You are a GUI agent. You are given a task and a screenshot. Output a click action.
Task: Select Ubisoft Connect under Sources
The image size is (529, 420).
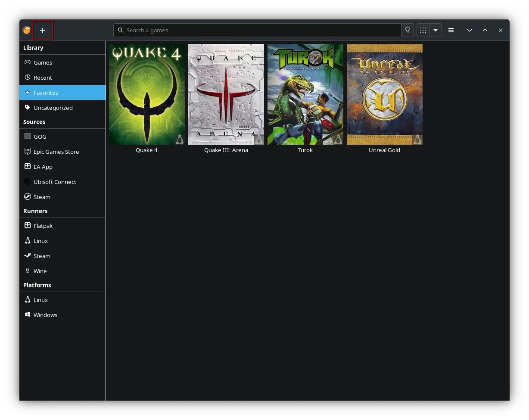(x=55, y=181)
